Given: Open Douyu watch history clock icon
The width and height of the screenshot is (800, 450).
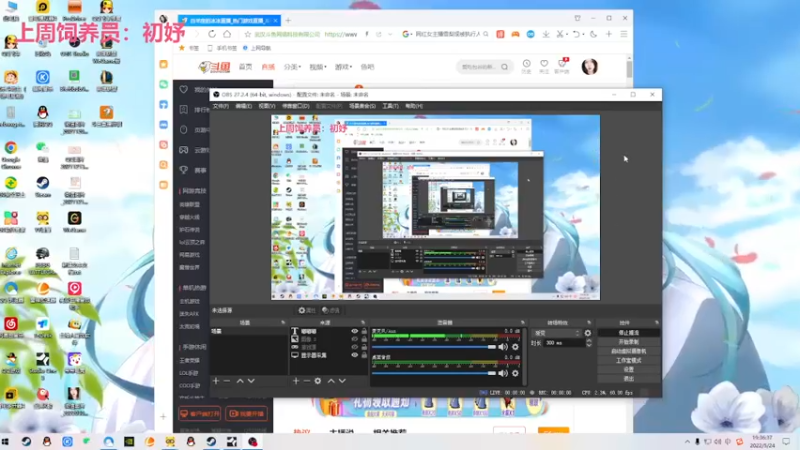Looking at the screenshot, I should (x=526, y=64).
